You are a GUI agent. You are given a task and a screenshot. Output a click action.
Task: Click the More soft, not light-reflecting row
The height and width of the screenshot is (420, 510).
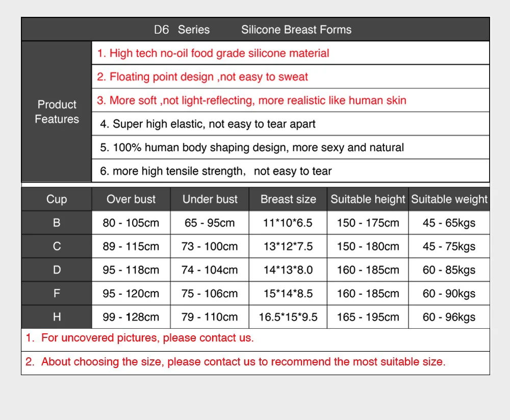click(x=291, y=100)
